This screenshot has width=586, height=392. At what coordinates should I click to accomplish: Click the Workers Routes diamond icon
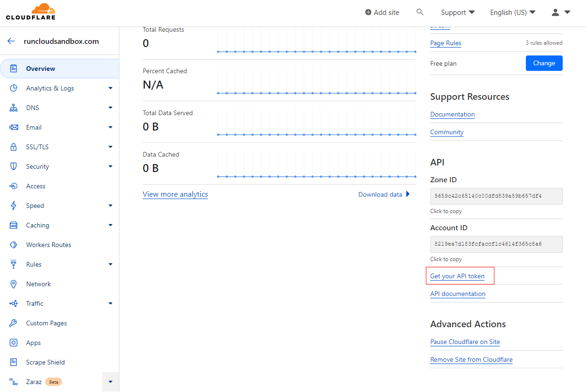click(x=14, y=245)
